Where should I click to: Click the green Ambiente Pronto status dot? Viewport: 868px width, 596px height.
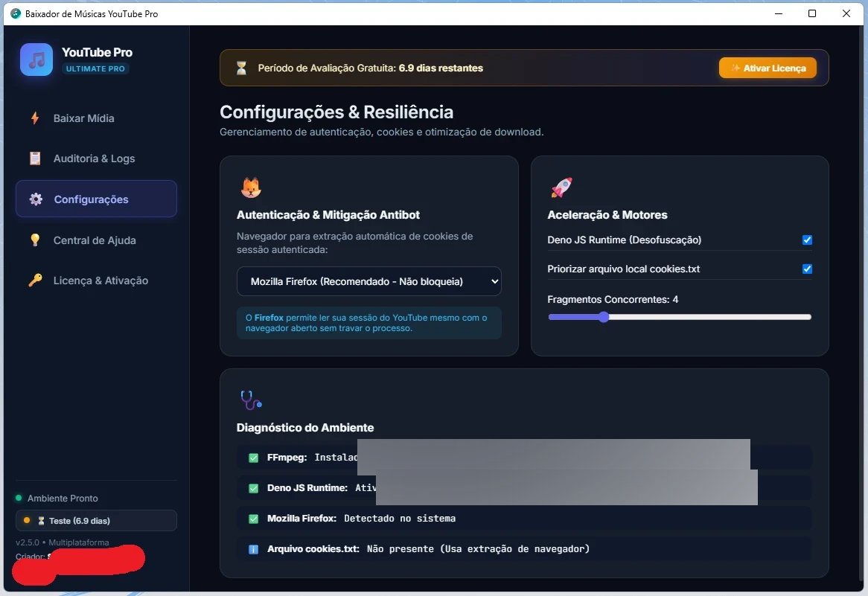(x=19, y=498)
